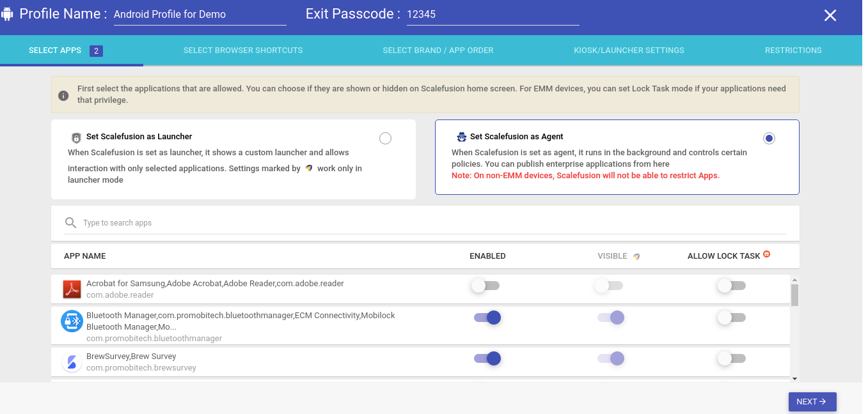Click the info icon in the notice banner
This screenshot has width=868, height=414.
[x=63, y=95]
